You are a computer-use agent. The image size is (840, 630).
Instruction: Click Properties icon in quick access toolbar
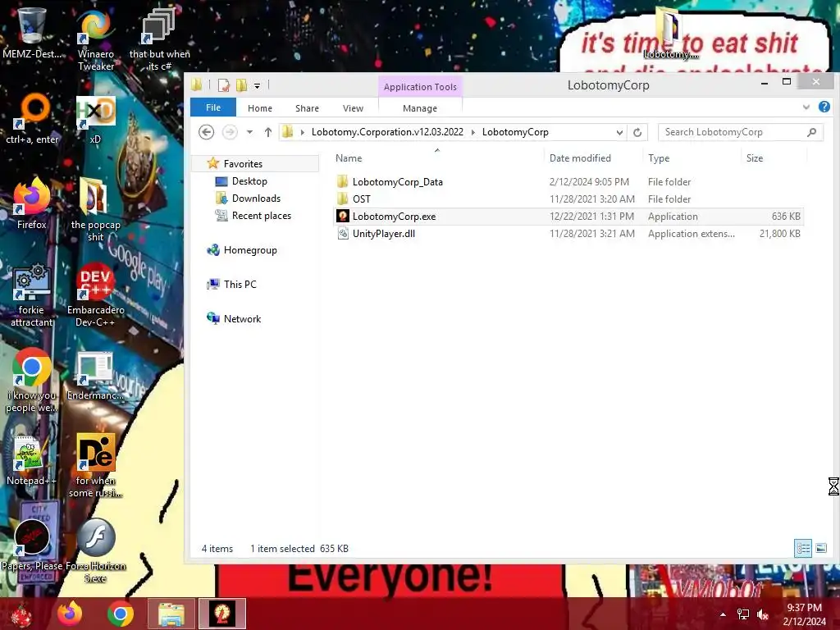click(x=224, y=84)
